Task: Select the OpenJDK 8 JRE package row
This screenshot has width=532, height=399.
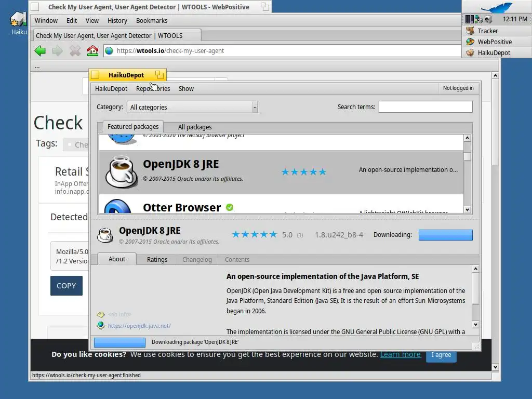Action: click(281, 172)
